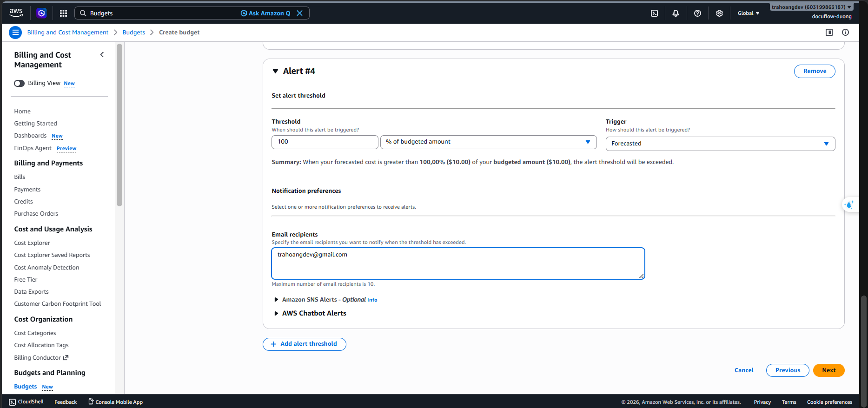Open Bills in the sidebar
This screenshot has width=868, height=408.
pyautogui.click(x=20, y=177)
